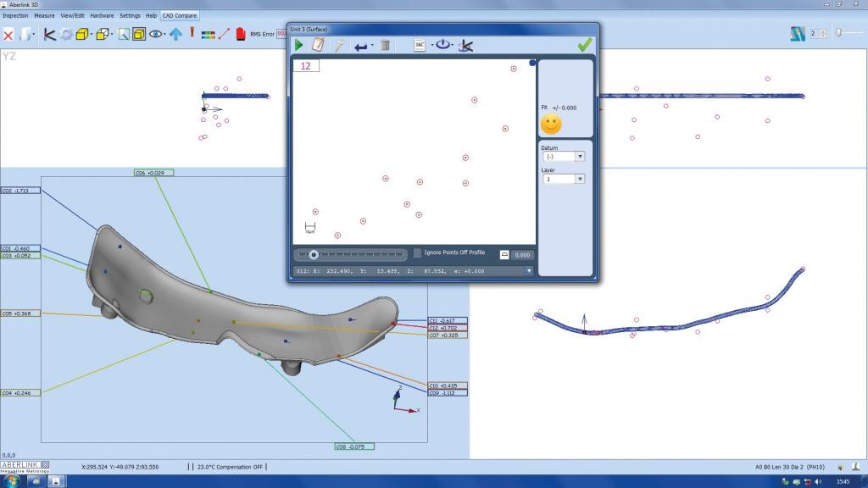Click the C06 +0.029 measurement label
Image resolution: width=868 pixels, height=488 pixels.
point(153,173)
